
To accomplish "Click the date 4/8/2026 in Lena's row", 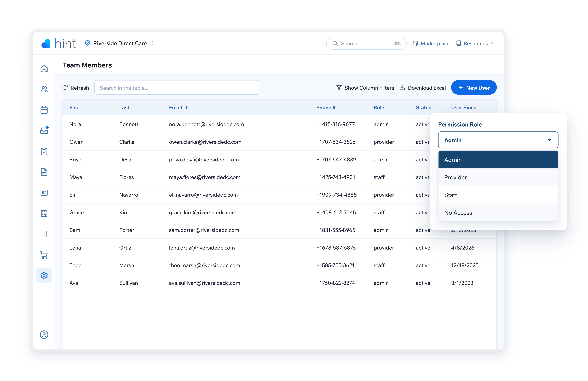I will coord(463,248).
